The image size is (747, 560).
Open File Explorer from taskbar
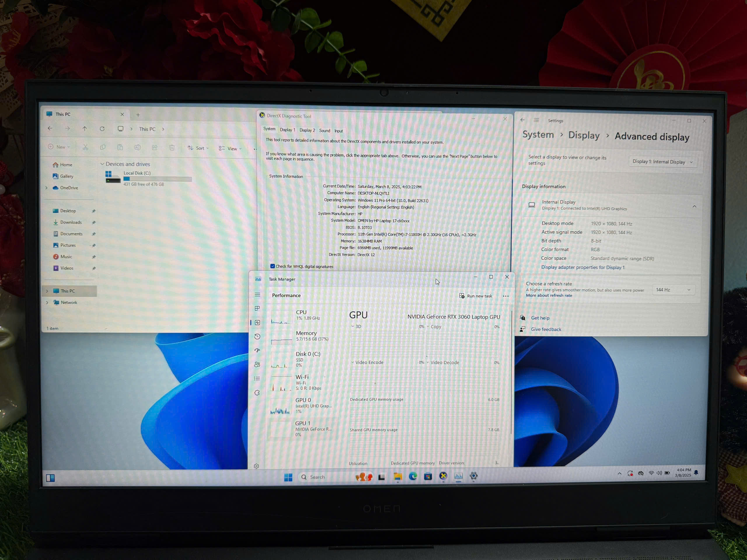pos(397,477)
